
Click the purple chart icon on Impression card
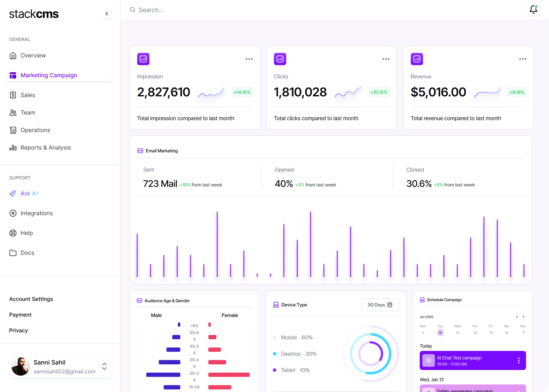coord(143,59)
